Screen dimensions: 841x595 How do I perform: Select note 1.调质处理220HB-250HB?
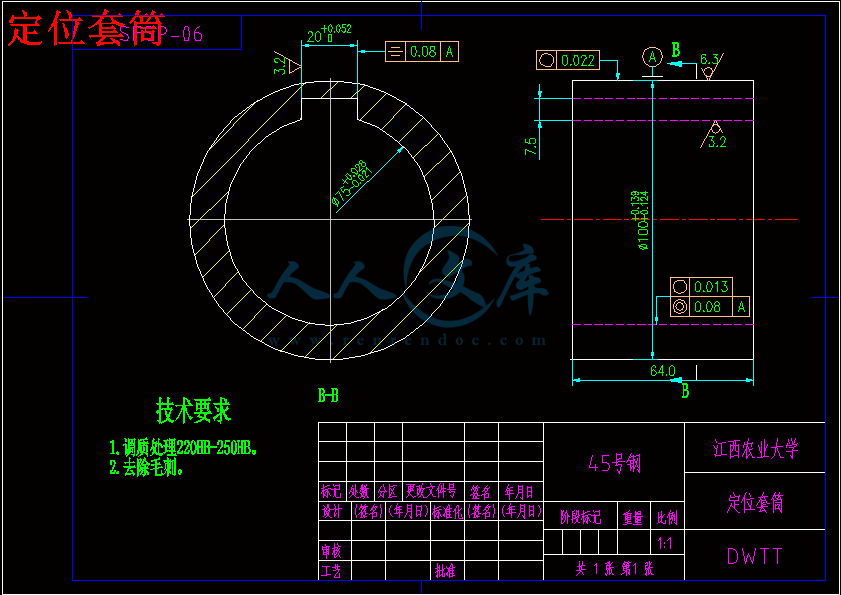coord(184,447)
